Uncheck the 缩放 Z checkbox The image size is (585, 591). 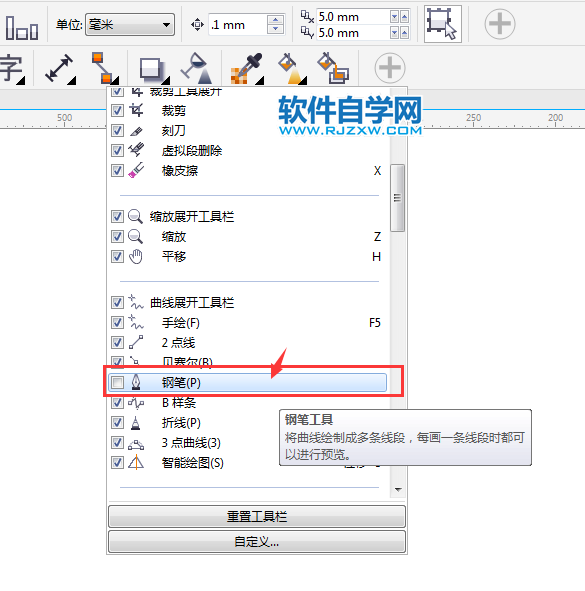[117, 237]
